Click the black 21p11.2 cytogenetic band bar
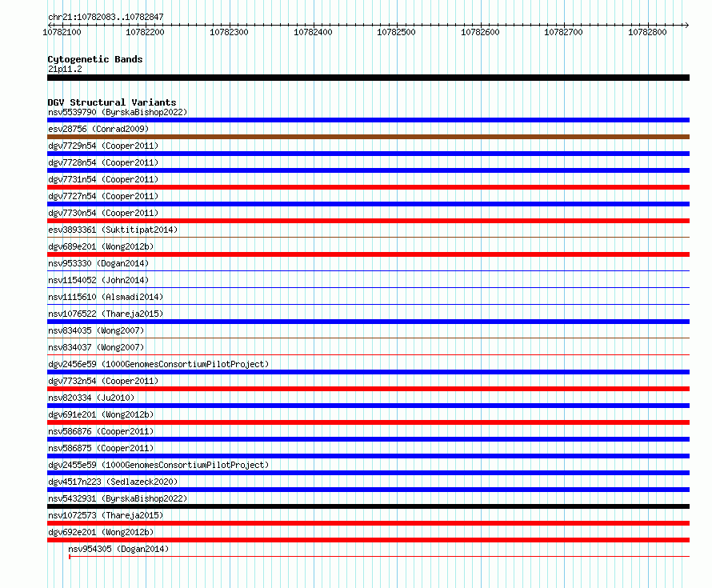Viewport: 712px width, 588px height. [x=368, y=78]
